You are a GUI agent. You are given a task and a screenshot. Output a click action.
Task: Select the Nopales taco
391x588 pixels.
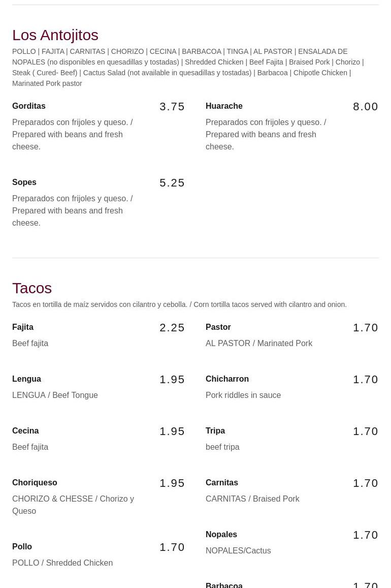point(221,535)
